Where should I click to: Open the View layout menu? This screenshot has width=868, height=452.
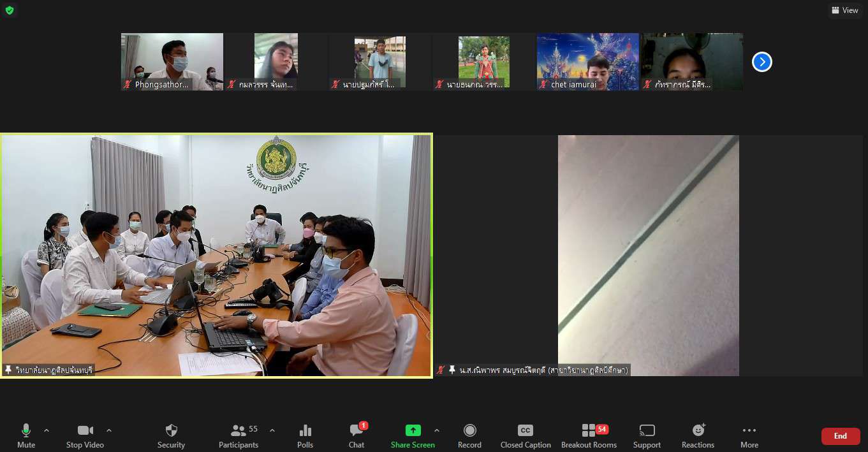(x=845, y=10)
